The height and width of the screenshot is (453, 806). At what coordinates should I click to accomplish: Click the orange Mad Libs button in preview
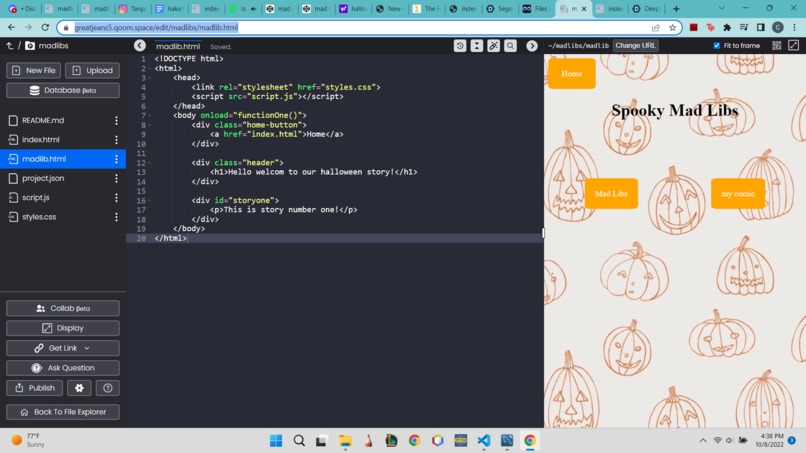click(611, 193)
